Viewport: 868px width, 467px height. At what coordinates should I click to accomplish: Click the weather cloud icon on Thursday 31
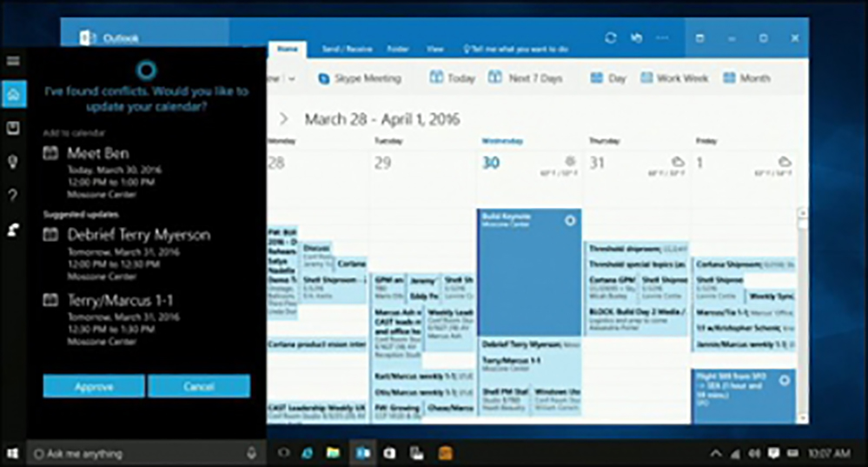tap(678, 162)
